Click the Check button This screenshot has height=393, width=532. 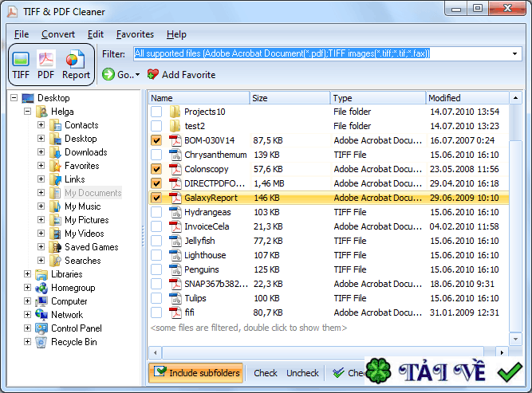click(266, 373)
